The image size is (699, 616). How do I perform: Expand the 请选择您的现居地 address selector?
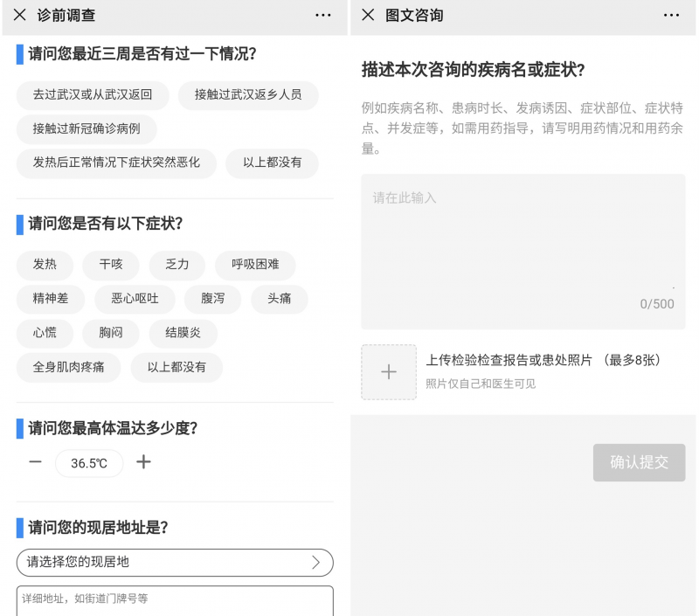pos(175,562)
